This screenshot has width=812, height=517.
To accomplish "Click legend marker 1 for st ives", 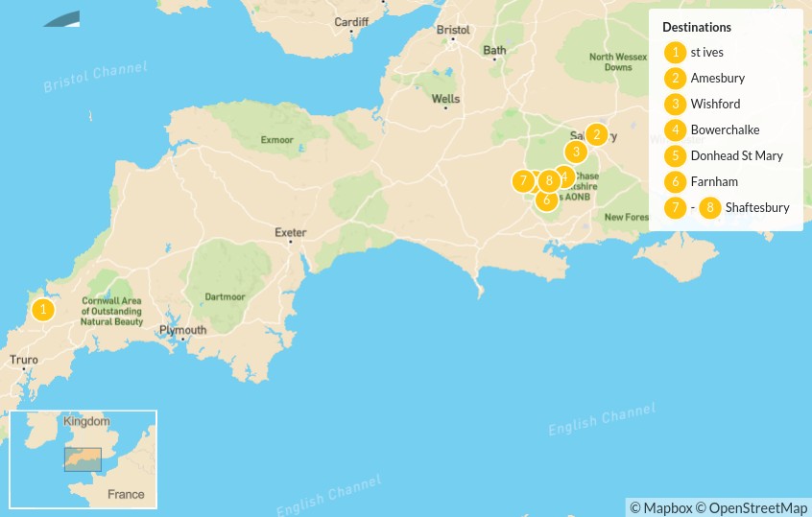I will [676, 52].
